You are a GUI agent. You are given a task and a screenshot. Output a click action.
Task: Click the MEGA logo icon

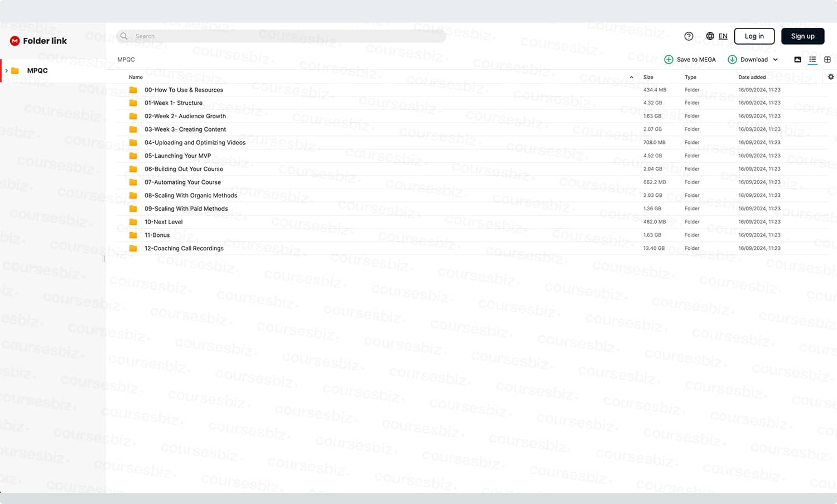pyautogui.click(x=15, y=41)
